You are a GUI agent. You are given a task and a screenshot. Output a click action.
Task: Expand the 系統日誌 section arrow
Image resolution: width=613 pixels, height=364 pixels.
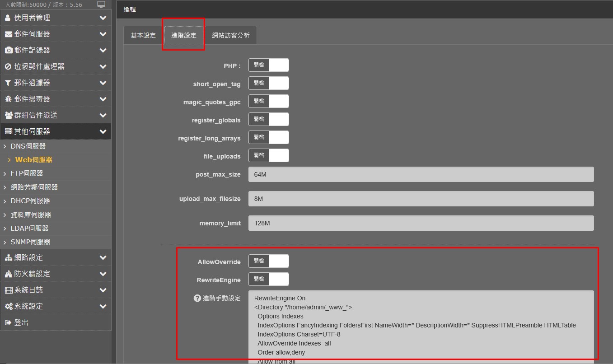coord(103,290)
